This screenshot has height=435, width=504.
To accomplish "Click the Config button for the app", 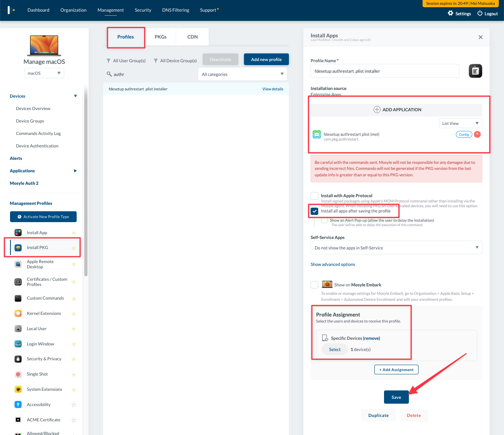I will pos(464,134).
